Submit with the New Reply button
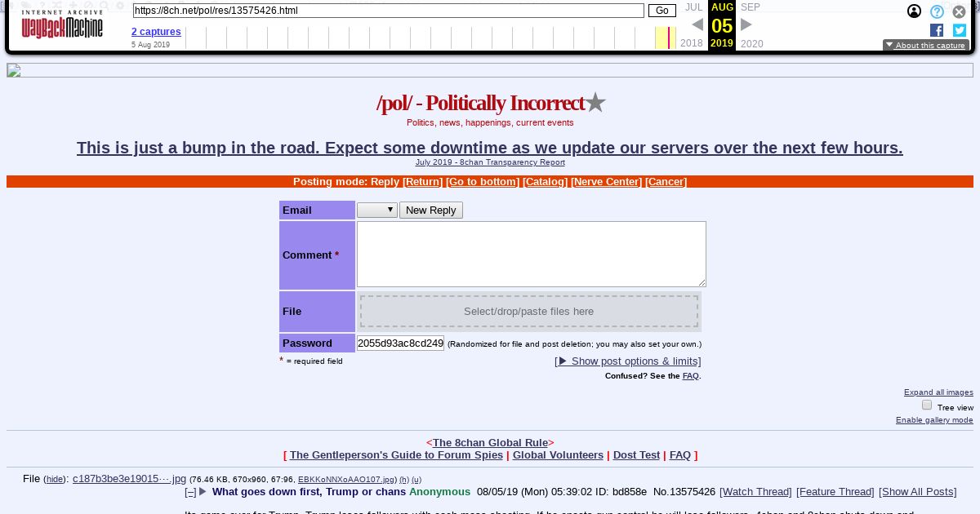 pyautogui.click(x=431, y=210)
